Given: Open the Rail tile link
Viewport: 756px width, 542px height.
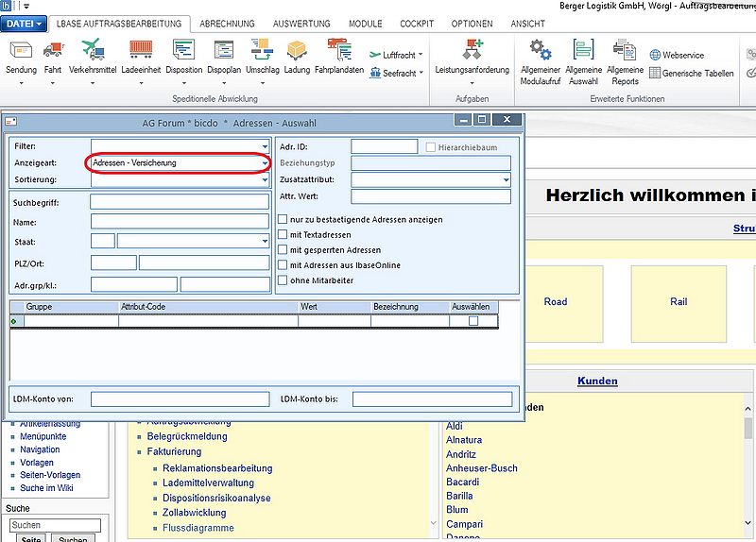Looking at the screenshot, I should (679, 301).
